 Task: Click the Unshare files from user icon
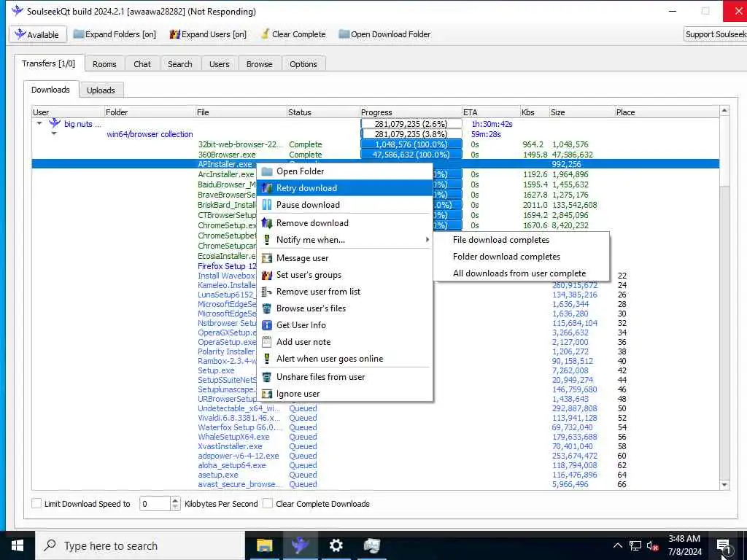(267, 377)
